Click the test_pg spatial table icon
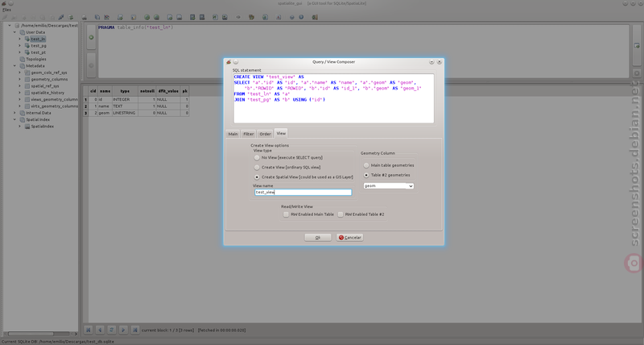The height and width of the screenshot is (345, 644). [27, 46]
